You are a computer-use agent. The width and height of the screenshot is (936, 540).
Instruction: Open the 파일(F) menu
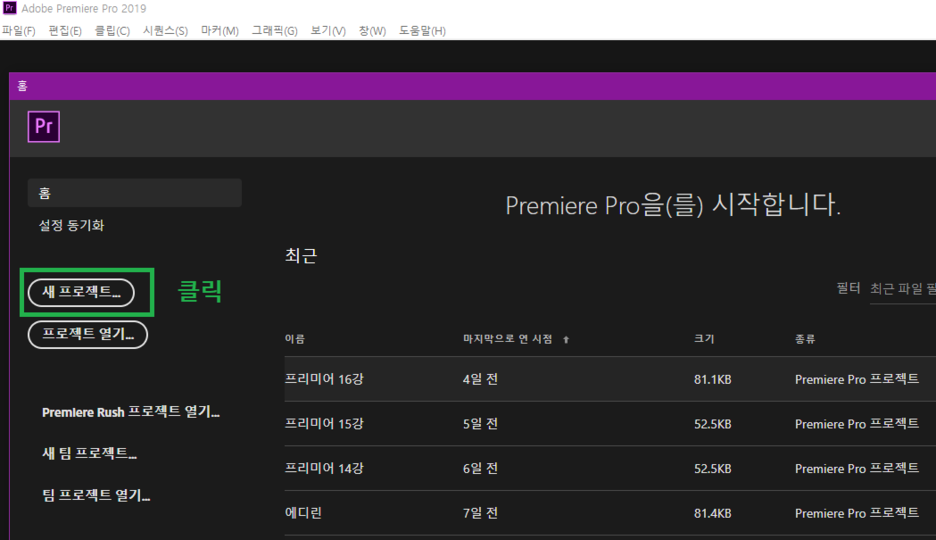[19, 31]
